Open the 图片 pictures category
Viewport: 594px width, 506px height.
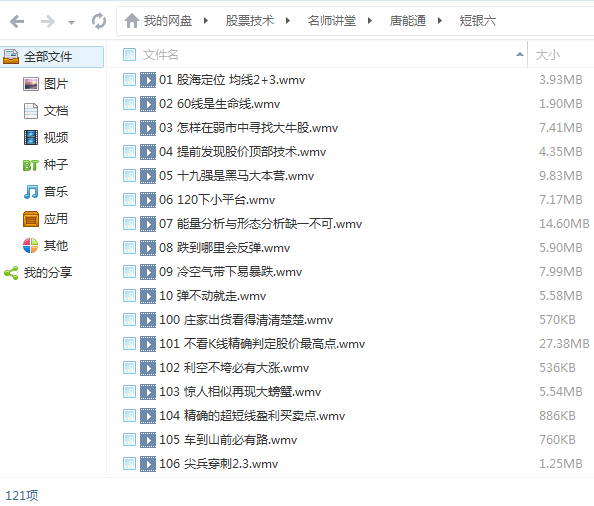pos(45,84)
